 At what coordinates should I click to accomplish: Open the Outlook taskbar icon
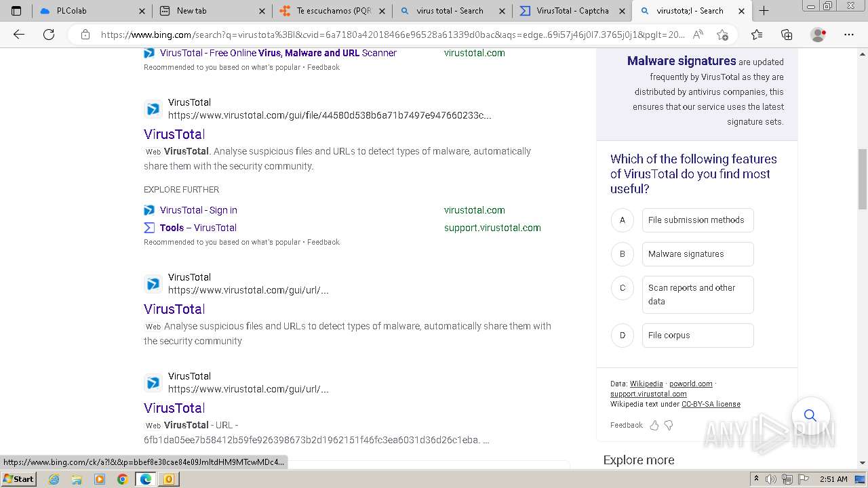click(x=169, y=479)
